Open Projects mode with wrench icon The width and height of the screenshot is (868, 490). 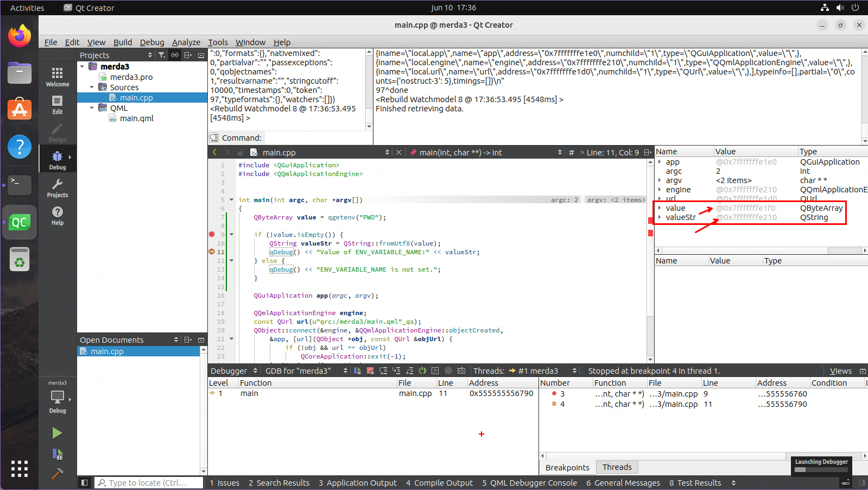[58, 187]
